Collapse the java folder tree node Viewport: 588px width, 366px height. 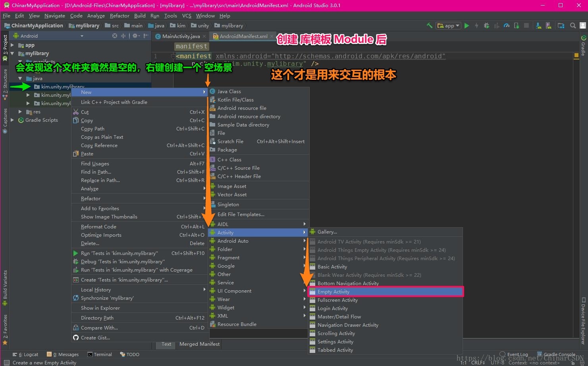[x=20, y=79]
